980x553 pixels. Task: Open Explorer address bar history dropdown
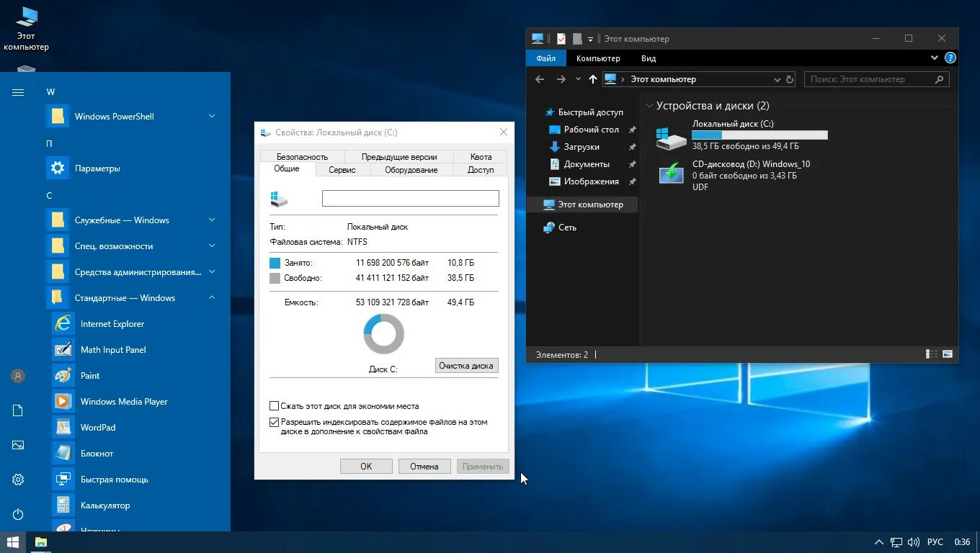click(778, 80)
